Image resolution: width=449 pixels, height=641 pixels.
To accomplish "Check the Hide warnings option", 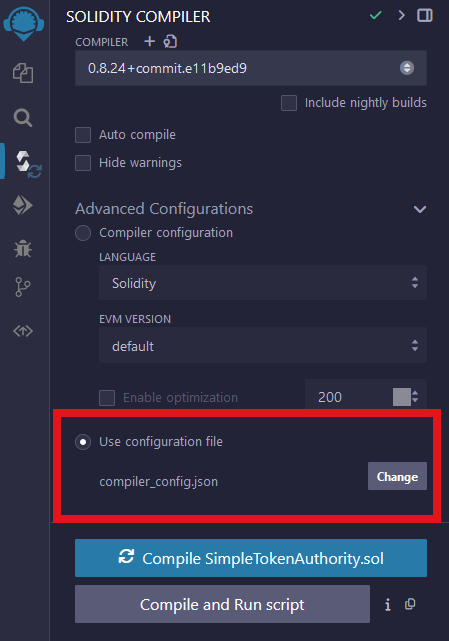I will click(x=83, y=163).
